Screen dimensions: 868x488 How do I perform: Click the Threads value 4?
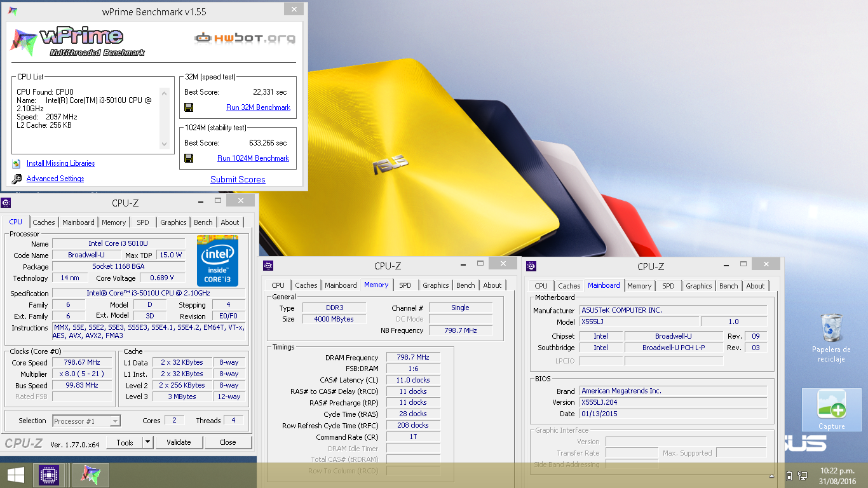point(233,420)
